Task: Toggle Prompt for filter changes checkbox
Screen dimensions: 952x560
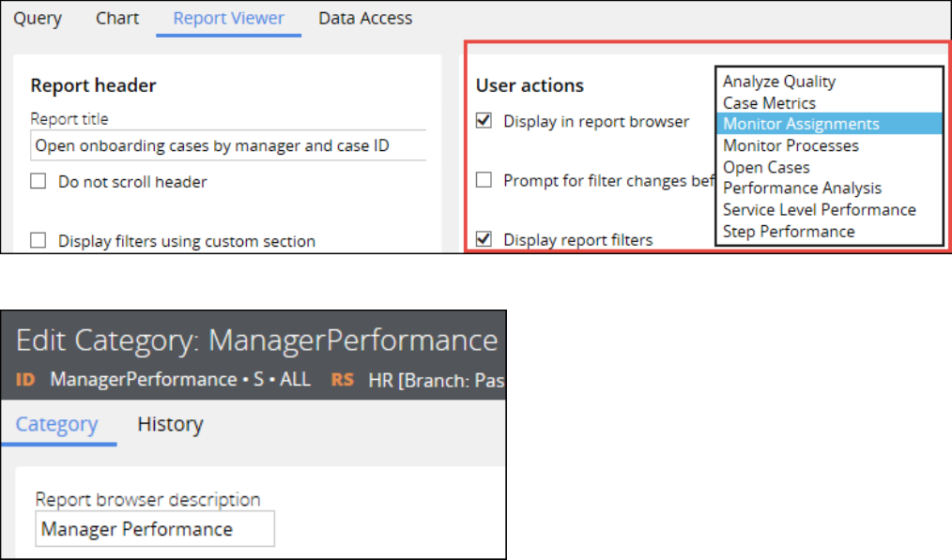Action: coord(484,181)
